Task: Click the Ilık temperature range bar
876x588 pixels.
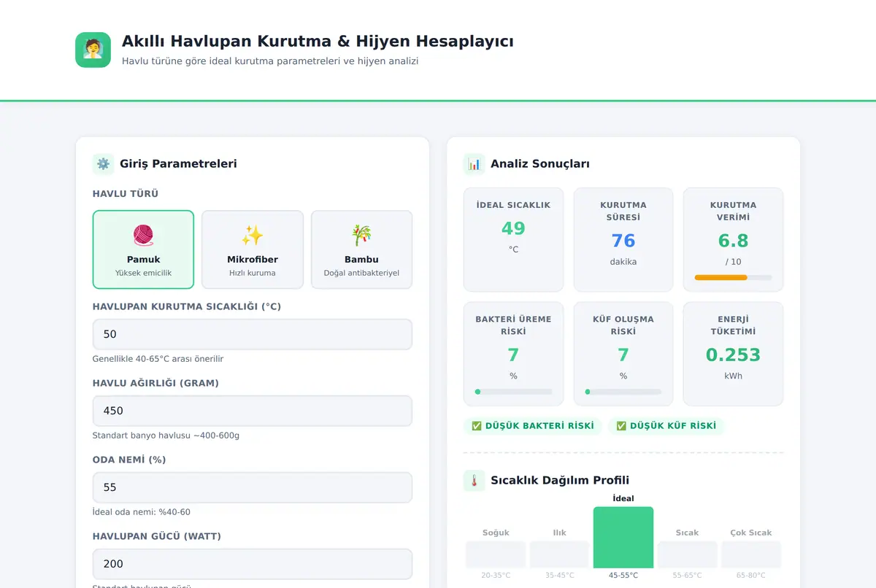Action: [559, 554]
